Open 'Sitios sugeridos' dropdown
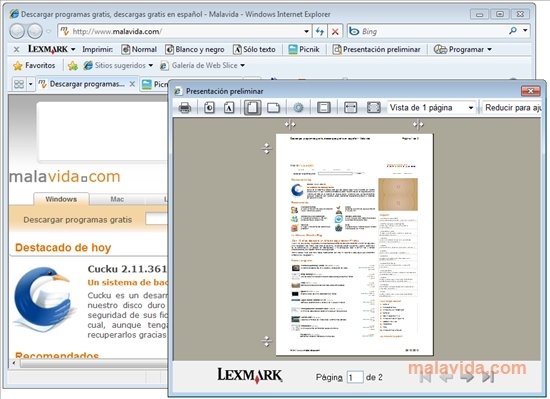Image resolution: width=550 pixels, height=399 pixels. [x=118, y=66]
